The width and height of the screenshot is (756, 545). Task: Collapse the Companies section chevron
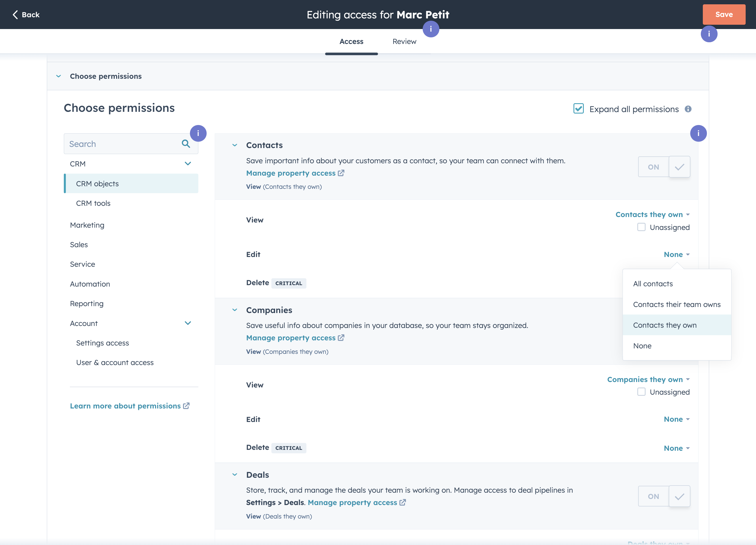(x=235, y=310)
